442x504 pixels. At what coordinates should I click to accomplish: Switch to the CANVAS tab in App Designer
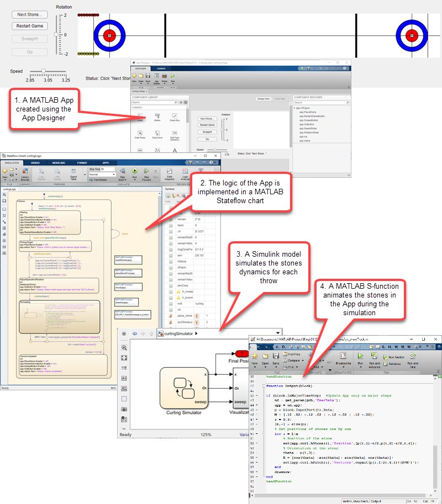tap(161, 68)
